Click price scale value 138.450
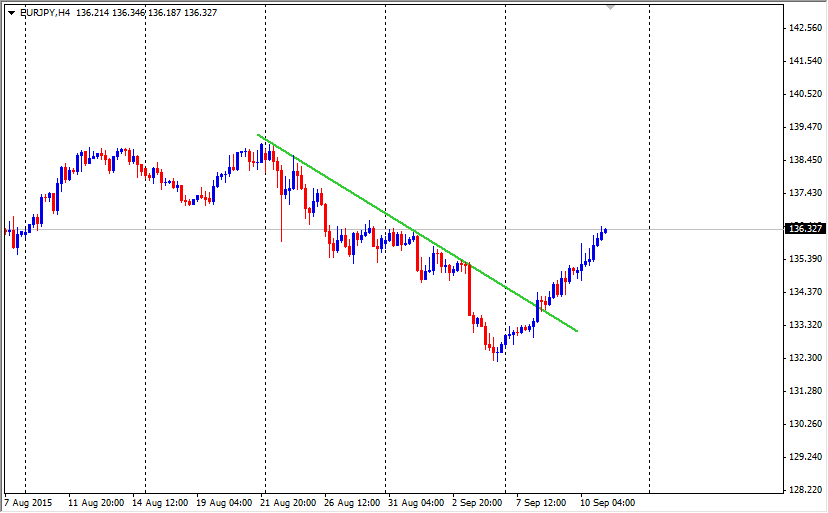Viewport: 828px width, 513px height. point(805,160)
